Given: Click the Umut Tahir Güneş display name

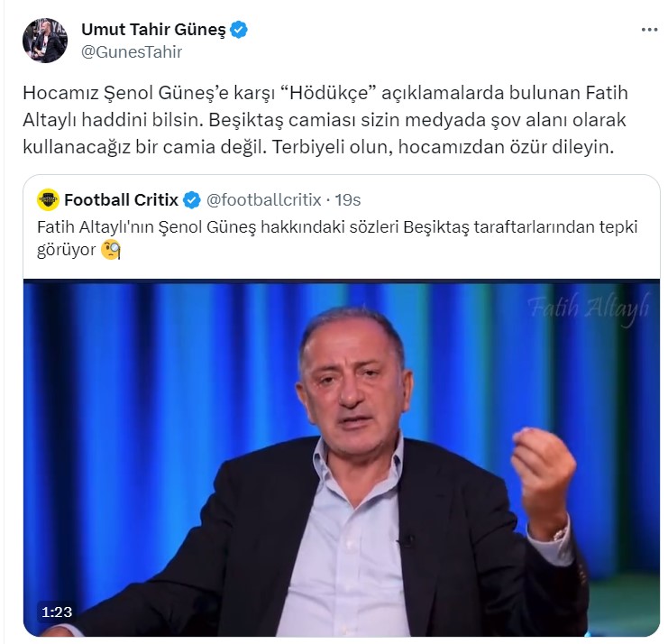Looking at the screenshot, I should (x=153, y=30).
